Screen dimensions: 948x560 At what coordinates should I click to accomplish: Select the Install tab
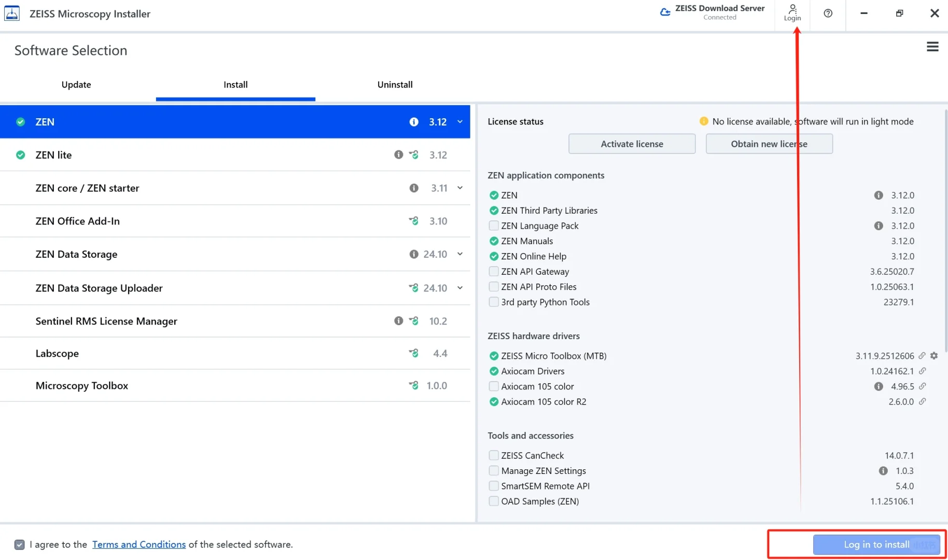(x=235, y=85)
